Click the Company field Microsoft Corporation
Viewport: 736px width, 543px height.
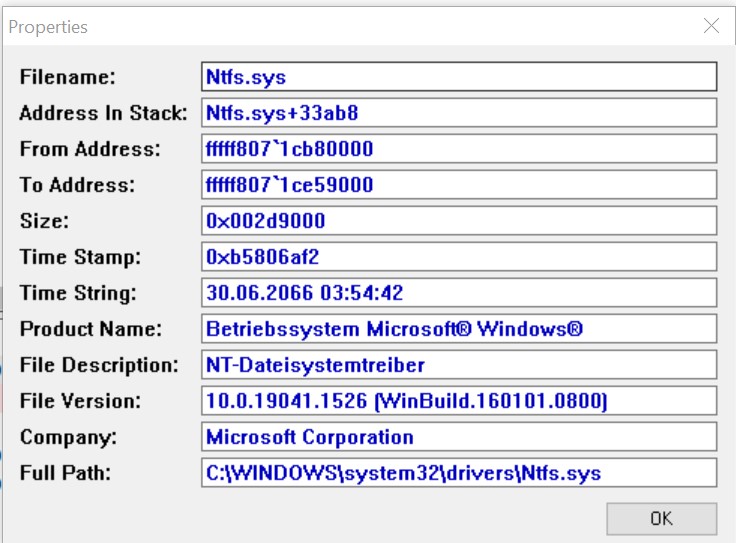pos(459,436)
